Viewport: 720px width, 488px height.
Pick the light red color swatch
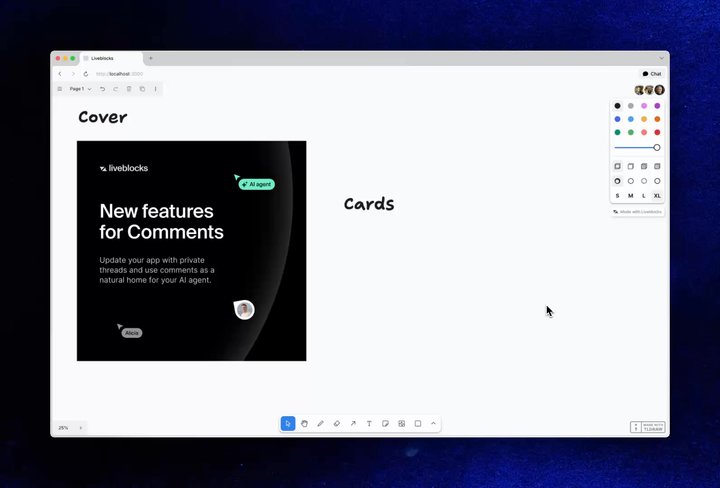click(644, 133)
